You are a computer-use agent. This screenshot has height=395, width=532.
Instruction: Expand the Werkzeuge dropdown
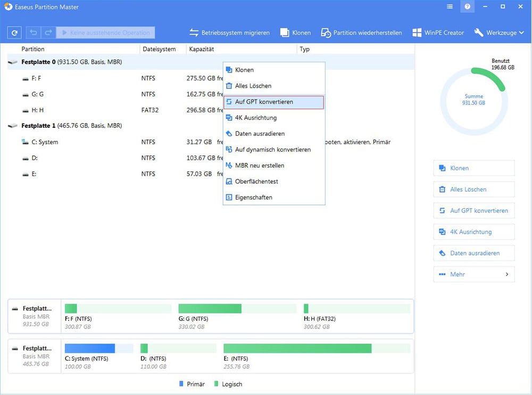499,32
